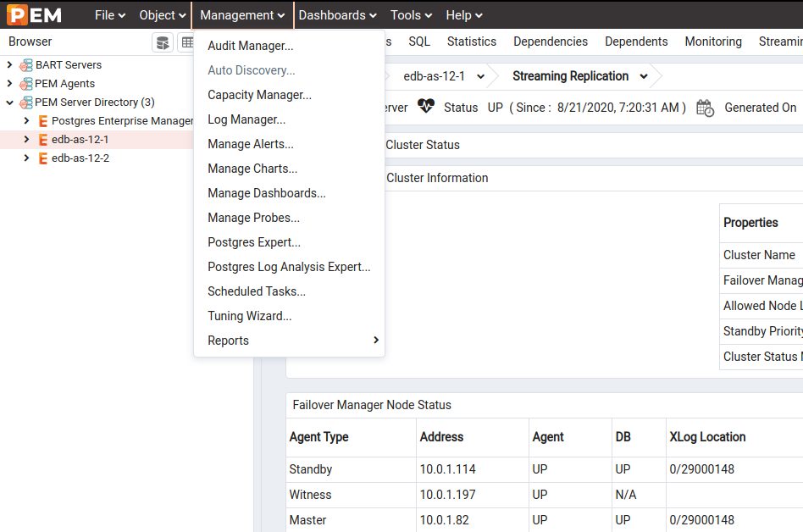Click the Standby row XLog value 0/29000148
Image resolution: width=803 pixels, height=532 pixels.
coord(702,469)
